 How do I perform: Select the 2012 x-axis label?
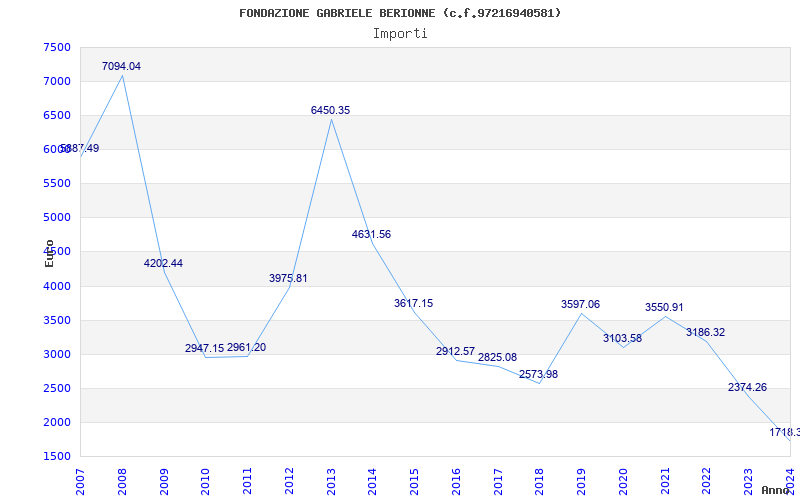289,481
